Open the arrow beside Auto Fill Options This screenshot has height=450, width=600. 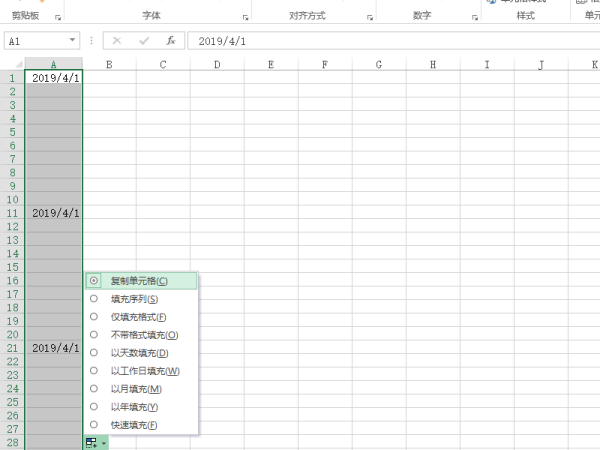point(102,441)
